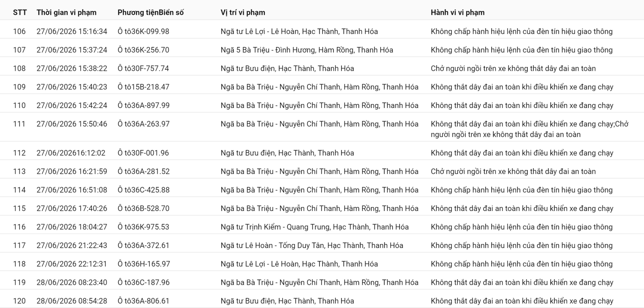Click timestamp 28/06/2026 08:23:40

(x=72, y=283)
